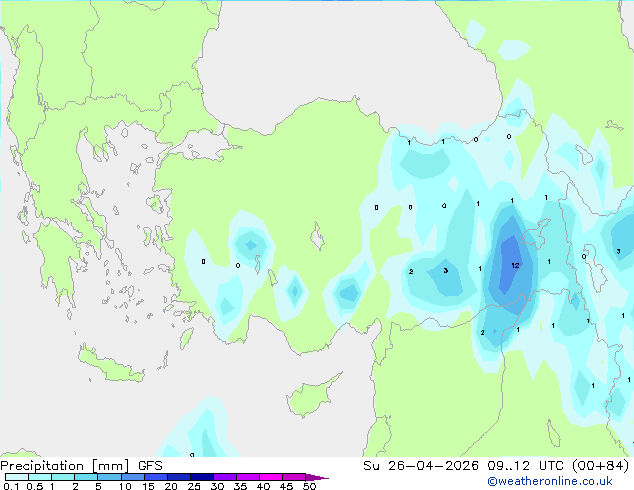Click the '25' legend scale label
This screenshot has height=490, width=634.
(x=194, y=486)
